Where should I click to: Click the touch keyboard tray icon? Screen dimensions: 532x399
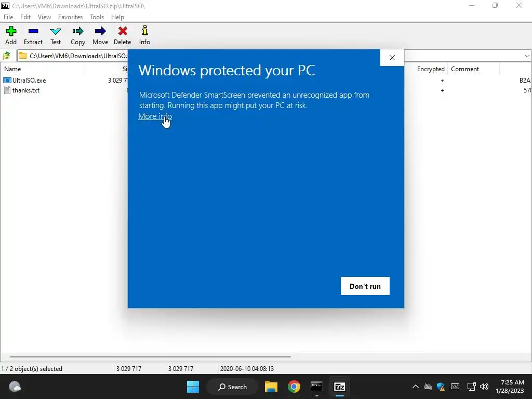tap(455, 387)
